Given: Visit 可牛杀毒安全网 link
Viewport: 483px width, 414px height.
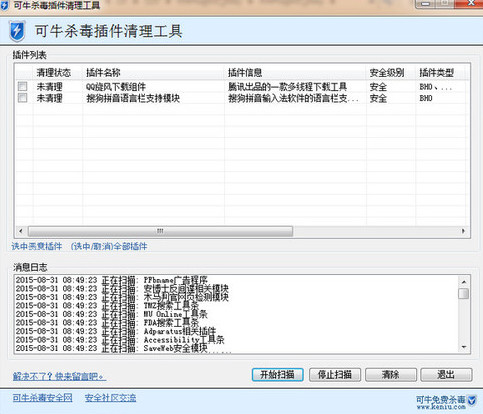Looking at the screenshot, I should 42,398.
